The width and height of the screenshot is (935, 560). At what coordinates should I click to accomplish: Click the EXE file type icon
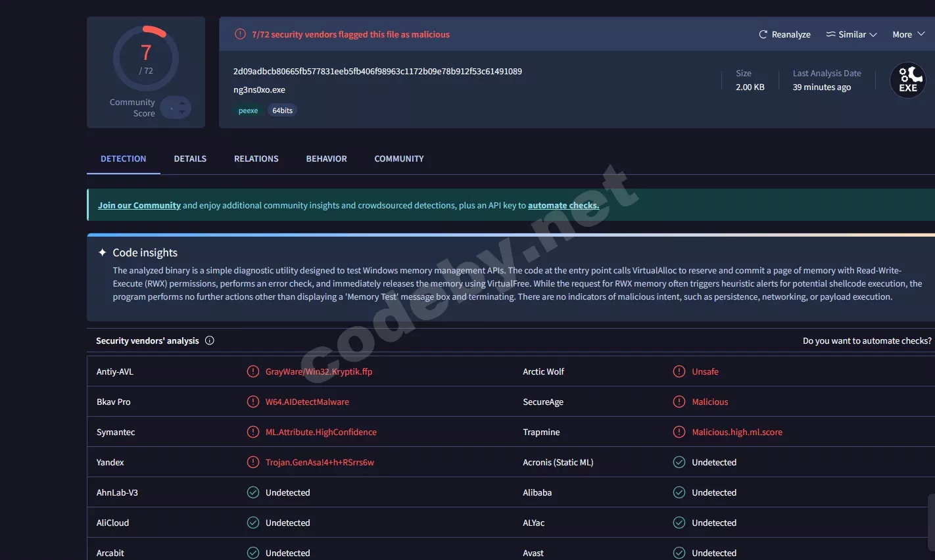click(x=908, y=80)
